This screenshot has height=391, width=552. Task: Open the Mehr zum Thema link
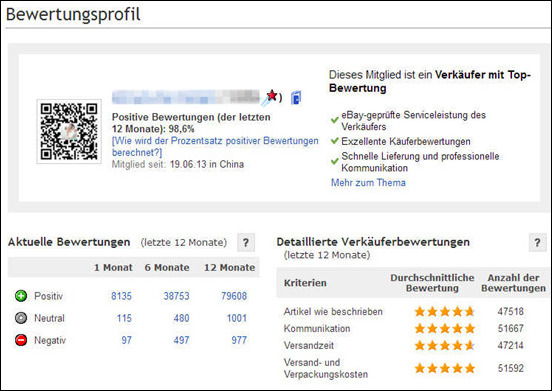368,183
